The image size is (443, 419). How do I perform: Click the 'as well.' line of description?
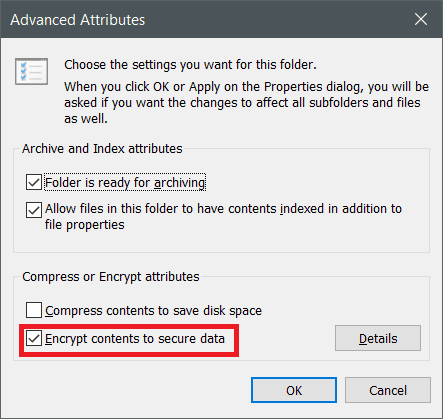(x=86, y=119)
